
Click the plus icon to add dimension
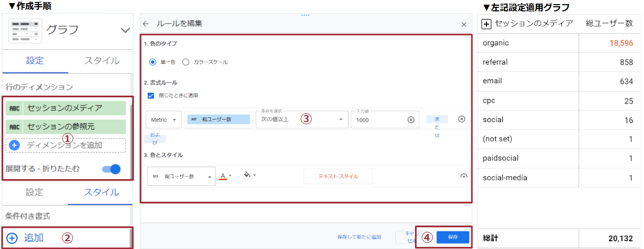coord(14,145)
